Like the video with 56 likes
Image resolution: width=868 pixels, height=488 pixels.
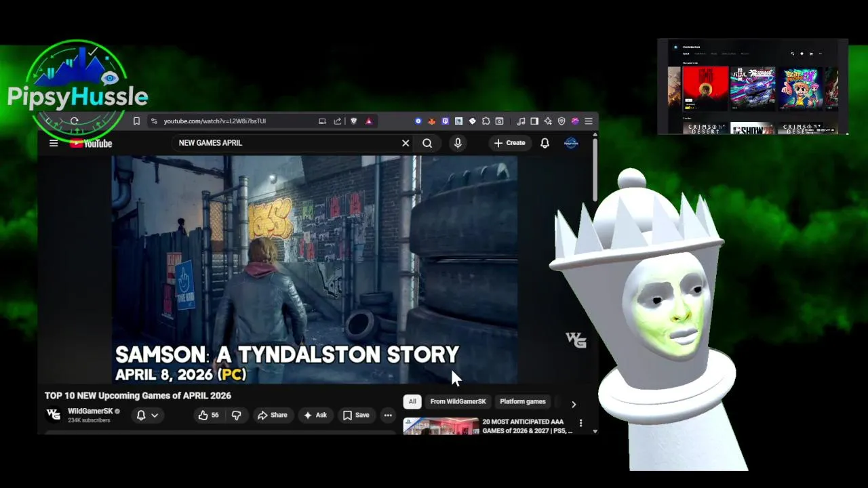(209, 415)
